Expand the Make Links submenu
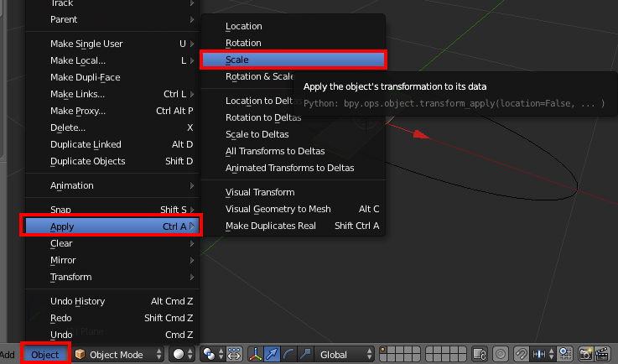This screenshot has width=618, height=364. pyautogui.click(x=112, y=94)
